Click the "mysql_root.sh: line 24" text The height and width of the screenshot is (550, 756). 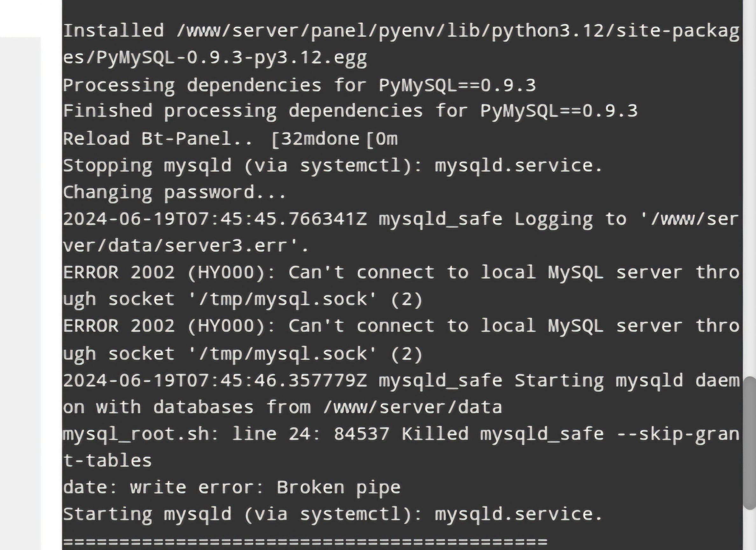point(192,434)
